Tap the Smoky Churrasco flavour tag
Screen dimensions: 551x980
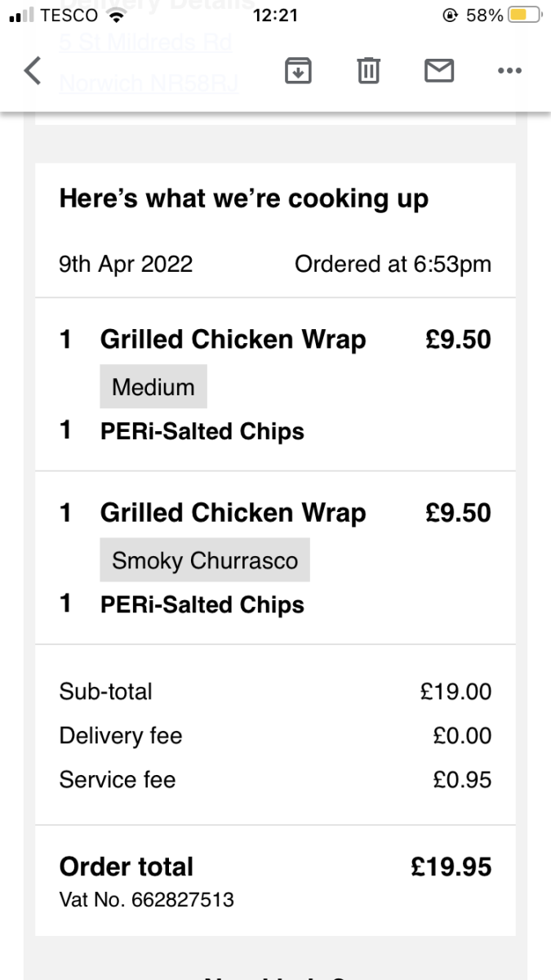coord(205,560)
